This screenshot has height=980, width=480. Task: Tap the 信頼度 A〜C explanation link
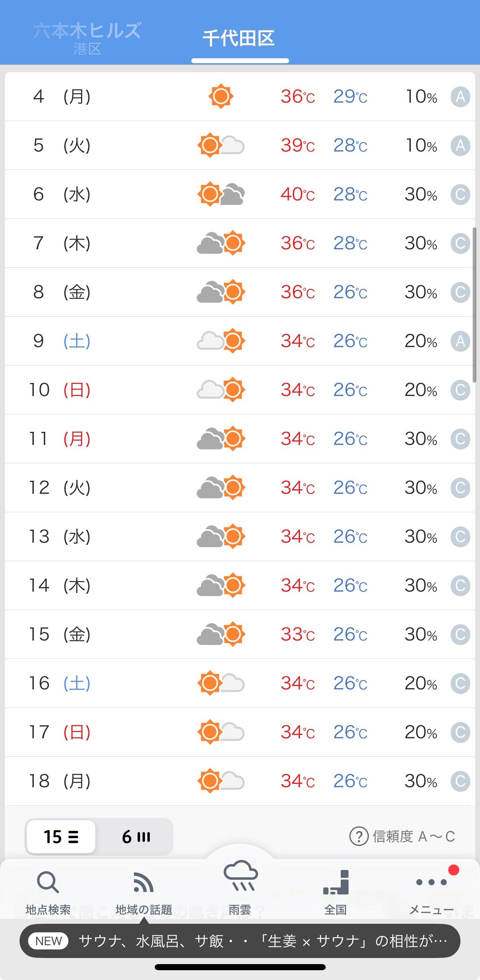tap(414, 837)
